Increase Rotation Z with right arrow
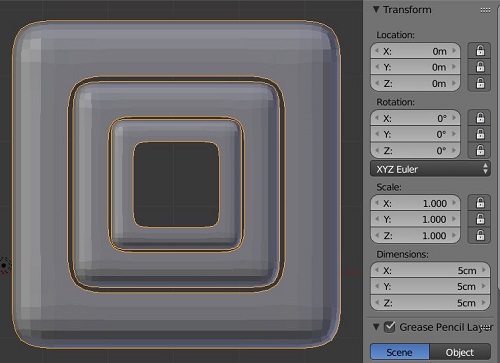The image size is (500, 363). coord(454,150)
